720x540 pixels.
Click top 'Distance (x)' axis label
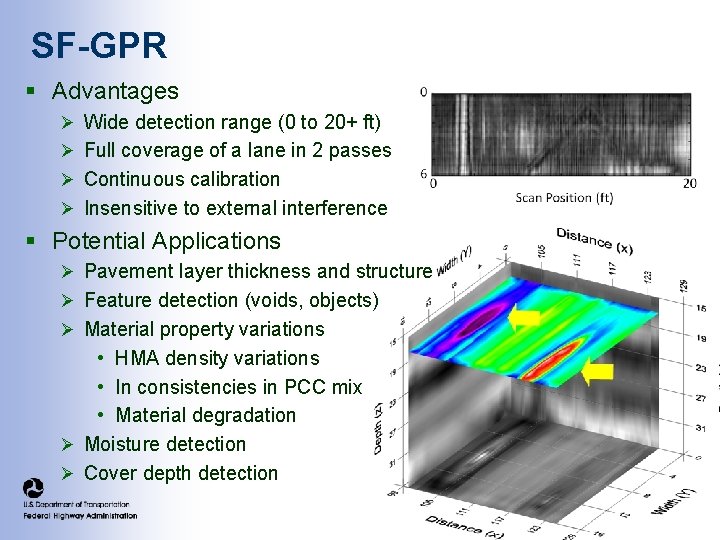click(595, 241)
